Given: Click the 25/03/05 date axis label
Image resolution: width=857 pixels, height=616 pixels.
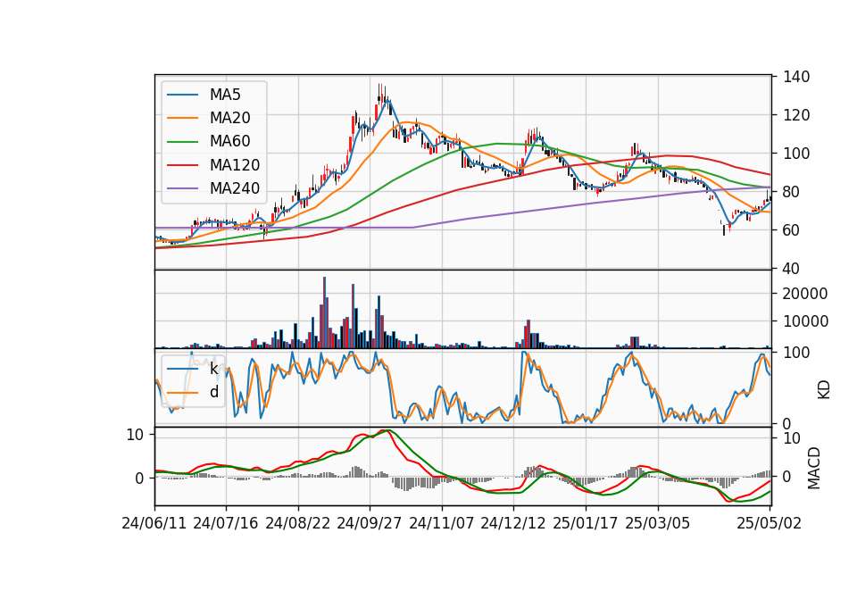Looking at the screenshot, I should [x=658, y=524].
